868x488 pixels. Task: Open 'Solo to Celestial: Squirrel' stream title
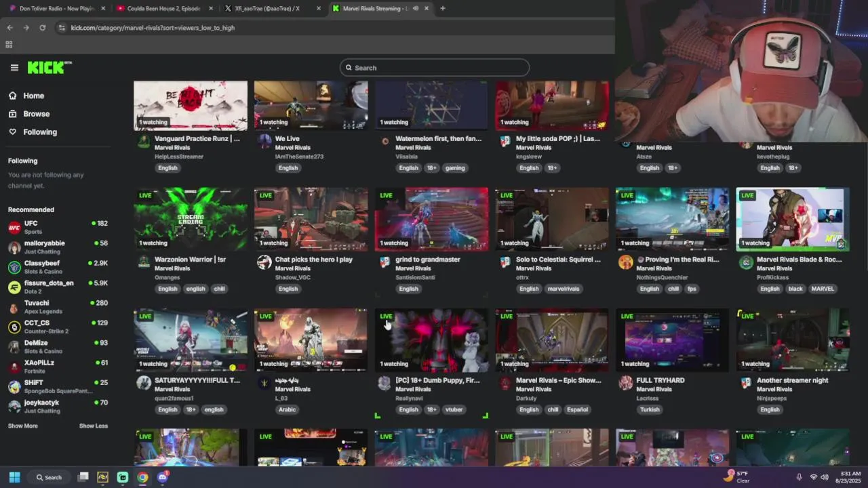pos(558,260)
